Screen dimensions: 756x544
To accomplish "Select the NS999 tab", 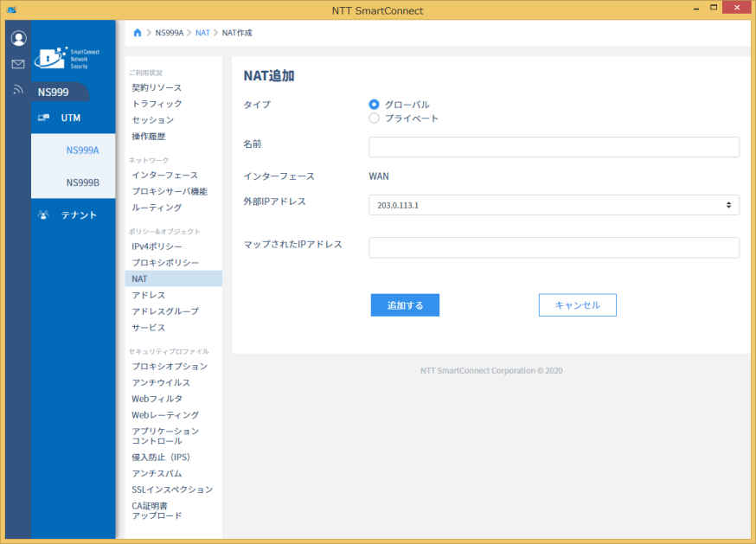I will pyautogui.click(x=61, y=93).
